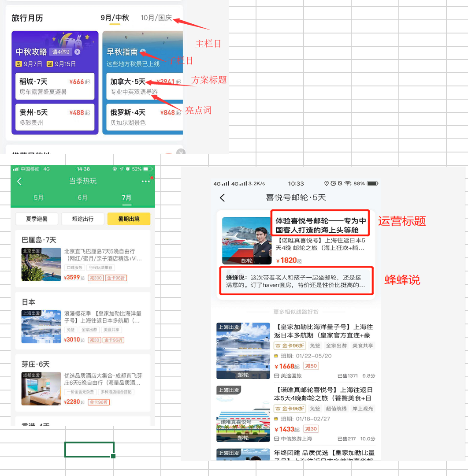468x476 pixels.
Task: Click the arrow icon next to 请4休9
Action: [77, 52]
